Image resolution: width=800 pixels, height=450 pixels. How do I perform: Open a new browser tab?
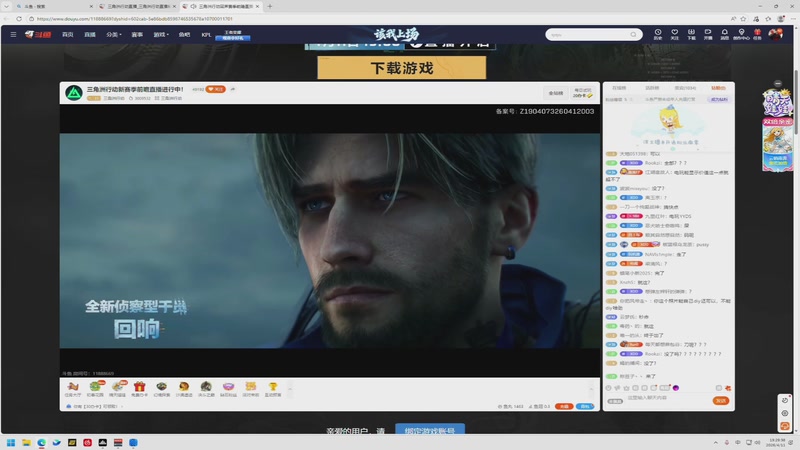(270, 6)
